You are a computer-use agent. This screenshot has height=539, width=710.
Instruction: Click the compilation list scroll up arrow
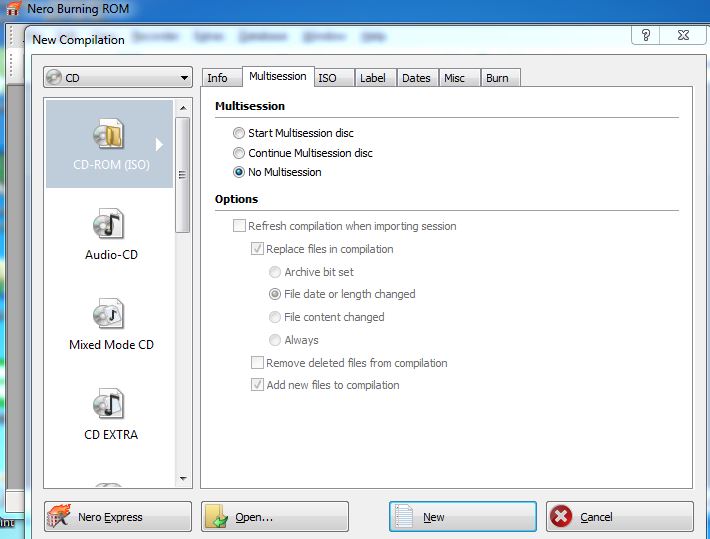183,108
